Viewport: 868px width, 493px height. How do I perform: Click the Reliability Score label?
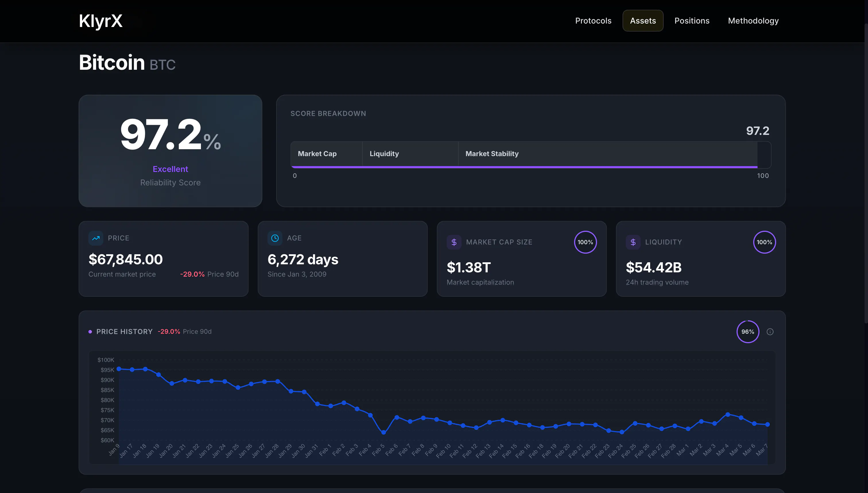click(170, 183)
